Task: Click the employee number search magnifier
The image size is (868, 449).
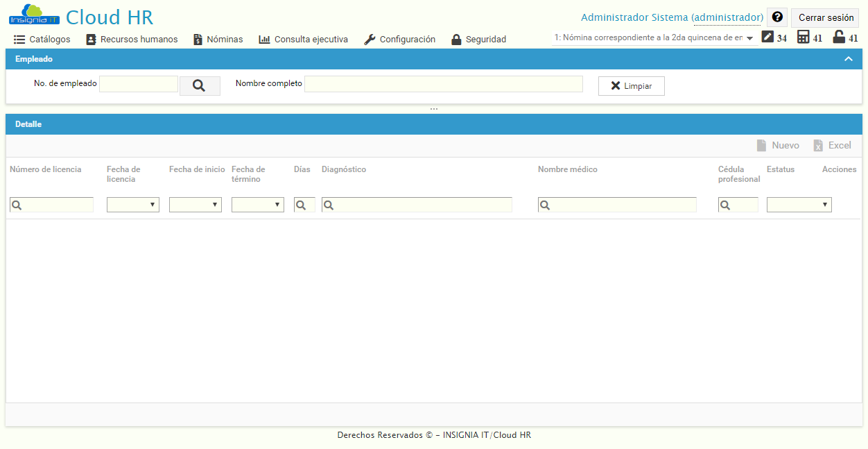Action: point(200,85)
